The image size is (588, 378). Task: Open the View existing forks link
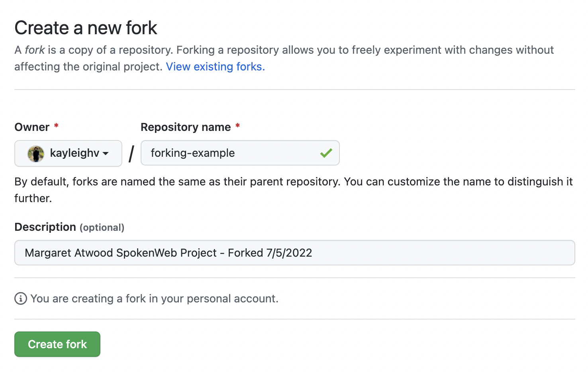[215, 66]
